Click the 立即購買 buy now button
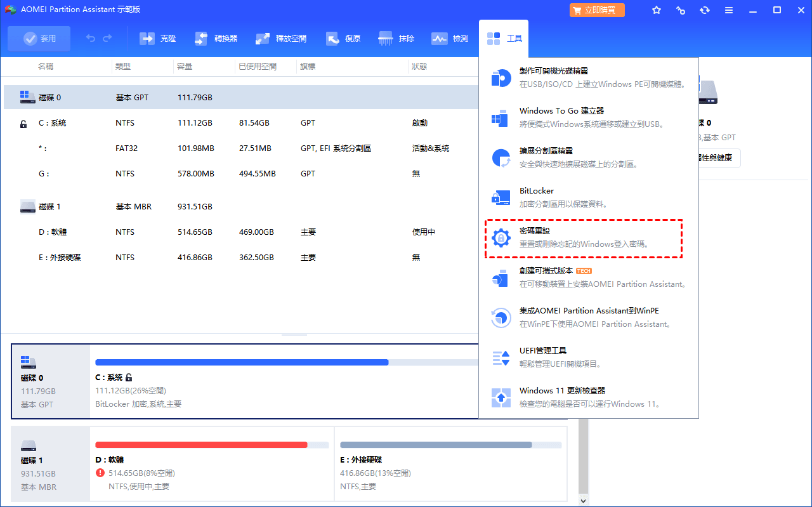Image resolution: width=812 pixels, height=507 pixels. coord(597,10)
